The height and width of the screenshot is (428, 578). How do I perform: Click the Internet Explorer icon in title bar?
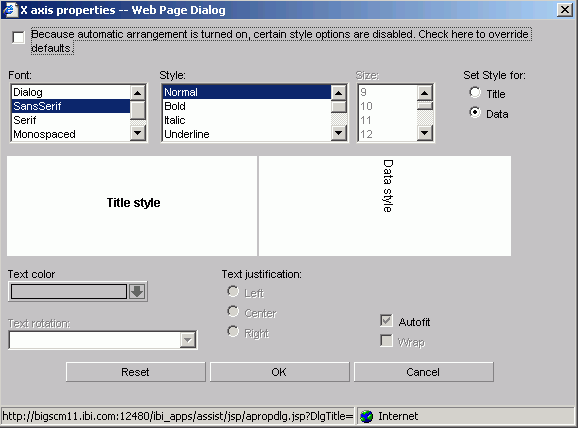click(9, 10)
